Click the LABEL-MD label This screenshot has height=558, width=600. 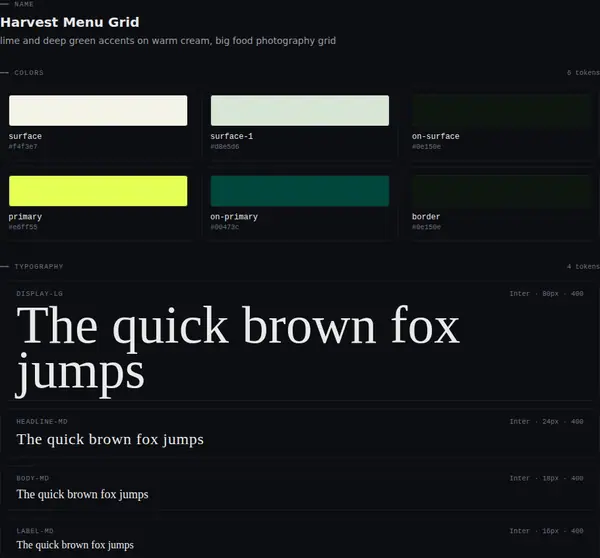(x=35, y=531)
